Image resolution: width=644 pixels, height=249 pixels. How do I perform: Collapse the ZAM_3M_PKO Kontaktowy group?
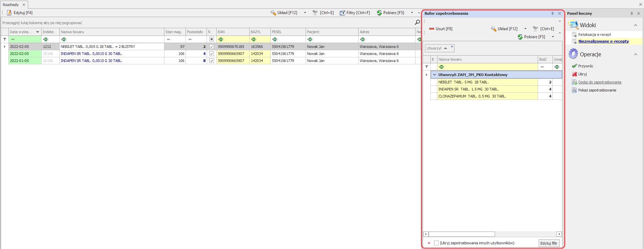click(x=434, y=75)
